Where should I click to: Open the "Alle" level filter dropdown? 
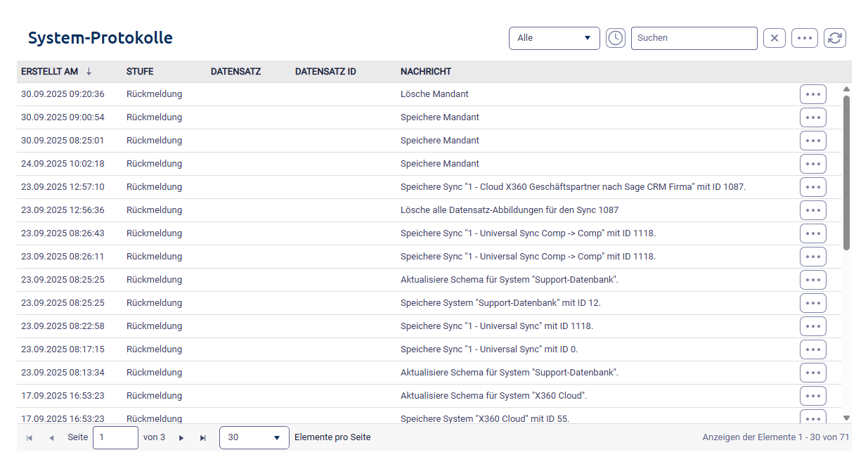(x=554, y=38)
